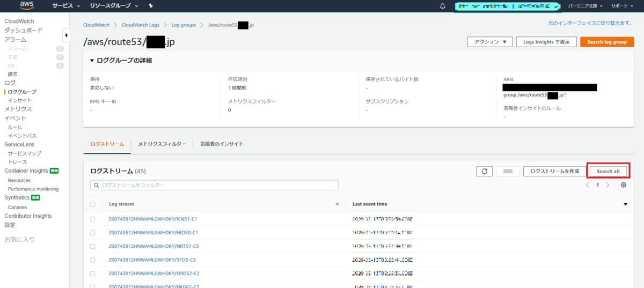The width and height of the screenshot is (644, 288).
Task: Switch to the 寄稿者のインサイト tab
Action: coord(222,144)
